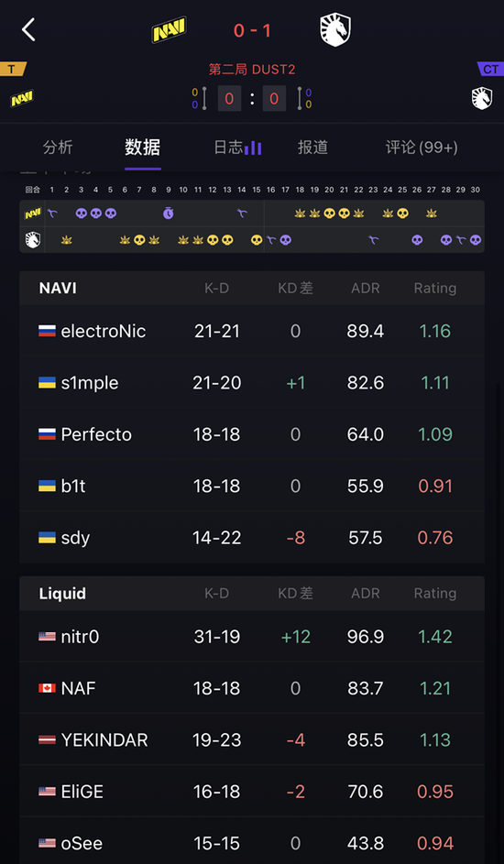Tap the bar chart icon next to 日志
504x864 pixels.
tap(253, 148)
